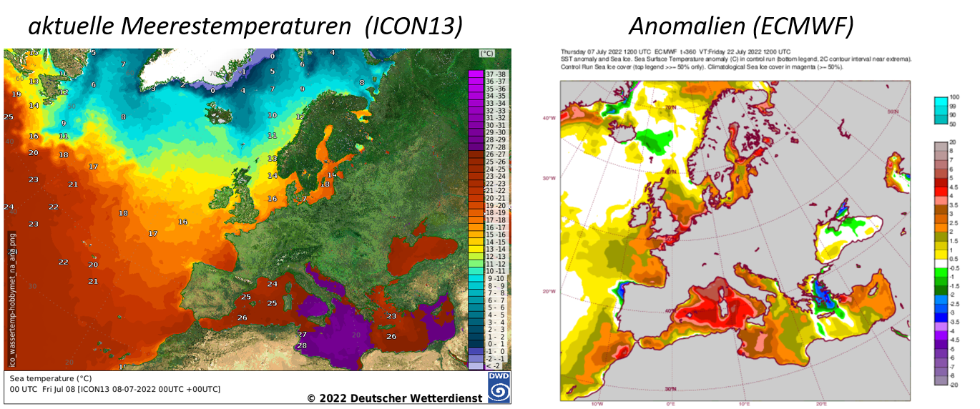Pick the 13 -14 yellow swatch in the temperature legend
This screenshot has height=409, width=980.
[476, 249]
